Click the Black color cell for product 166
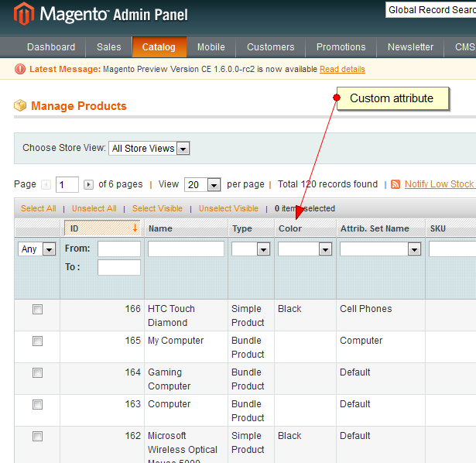The image size is (476, 463). (289, 309)
